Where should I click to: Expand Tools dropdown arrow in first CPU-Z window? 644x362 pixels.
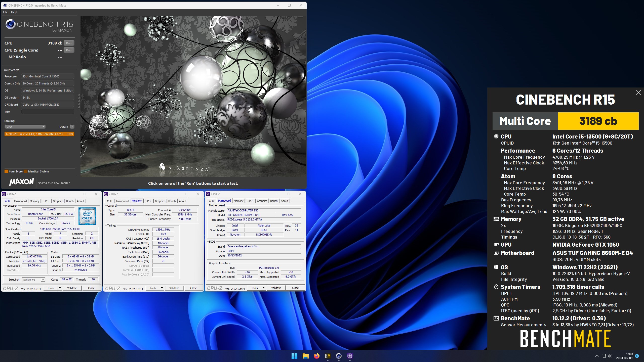pyautogui.click(x=60, y=288)
